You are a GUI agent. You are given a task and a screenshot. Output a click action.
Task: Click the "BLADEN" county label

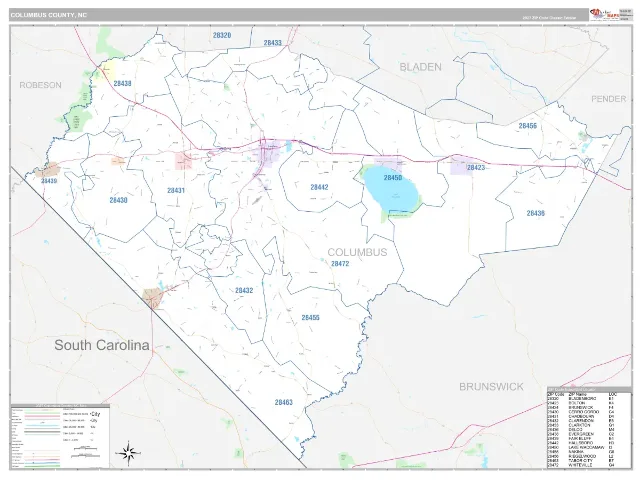[x=420, y=67]
